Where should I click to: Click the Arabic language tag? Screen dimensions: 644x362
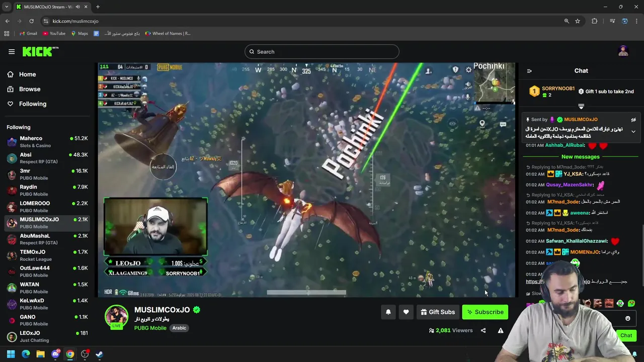click(179, 328)
